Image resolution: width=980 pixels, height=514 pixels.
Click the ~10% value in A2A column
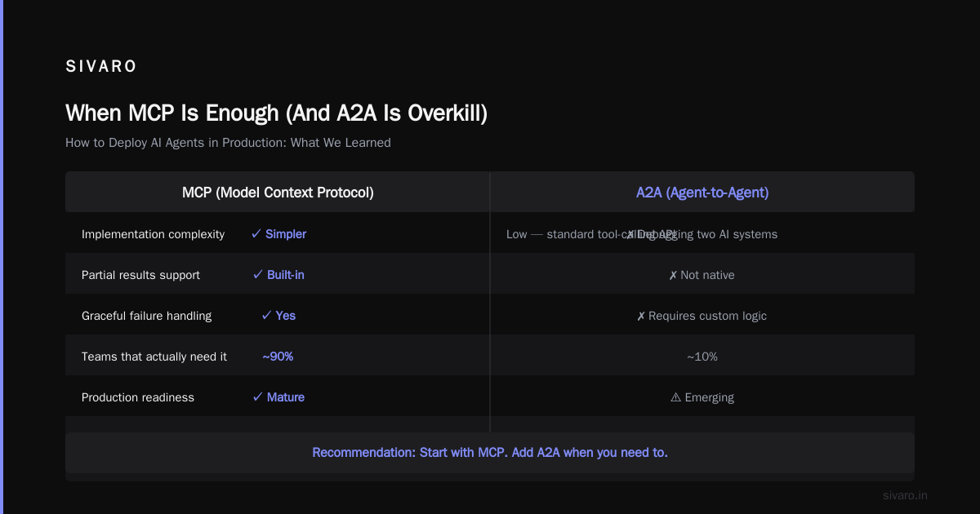(x=702, y=357)
